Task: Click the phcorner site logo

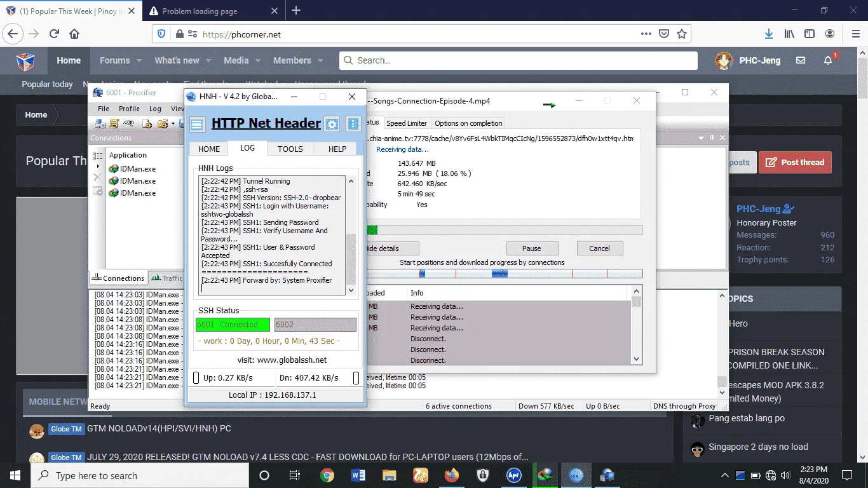Action: pos(25,61)
